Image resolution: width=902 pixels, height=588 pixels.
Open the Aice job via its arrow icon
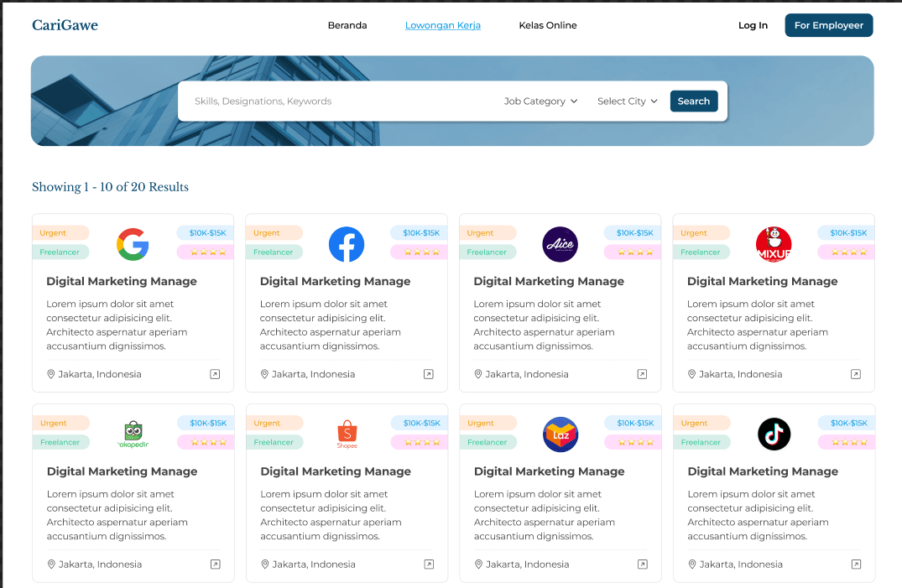coord(643,375)
